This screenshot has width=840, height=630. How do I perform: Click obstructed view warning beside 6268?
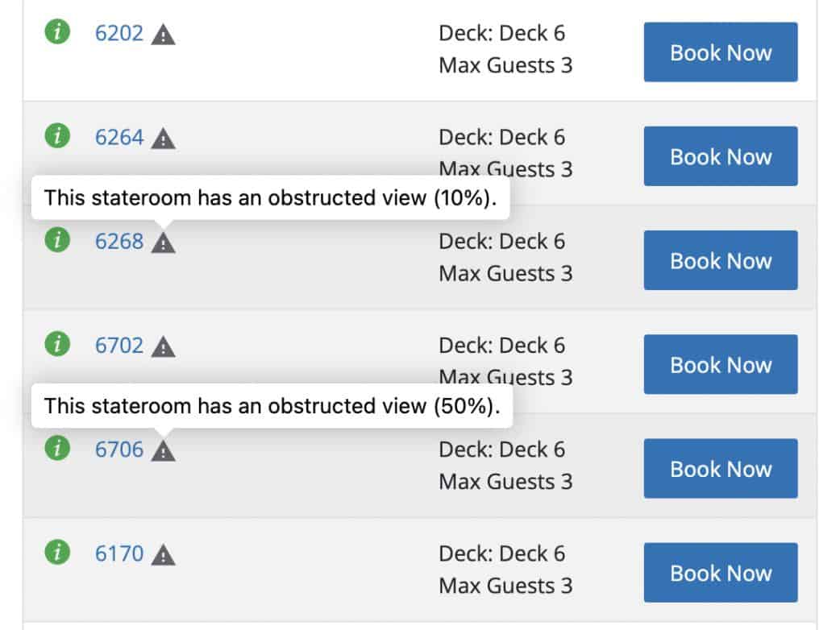point(164,242)
